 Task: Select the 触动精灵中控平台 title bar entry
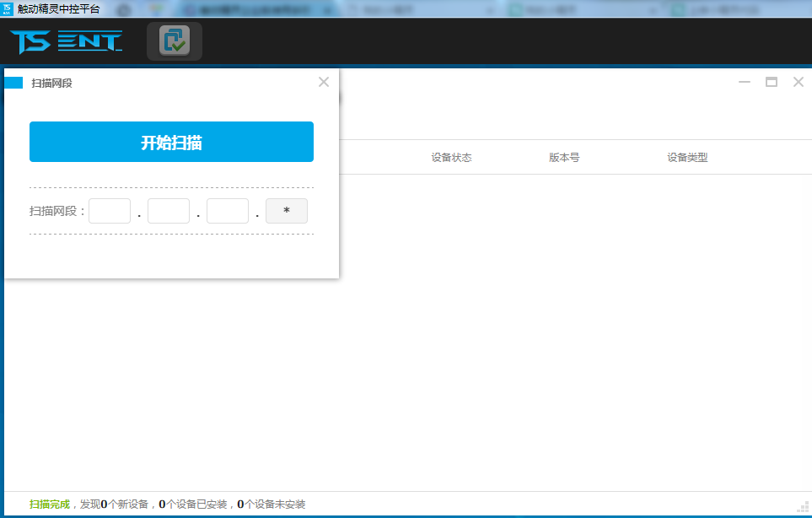pyautogui.click(x=59, y=8)
